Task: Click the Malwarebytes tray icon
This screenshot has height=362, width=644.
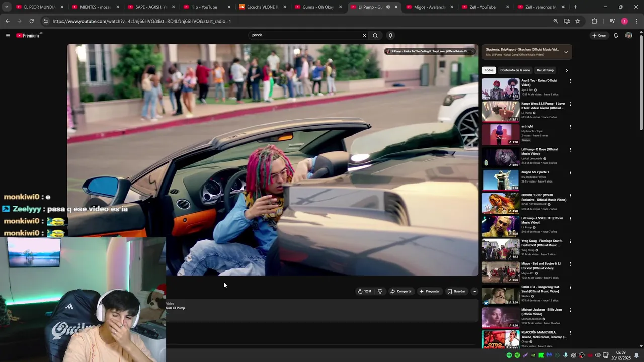Action: (549, 355)
